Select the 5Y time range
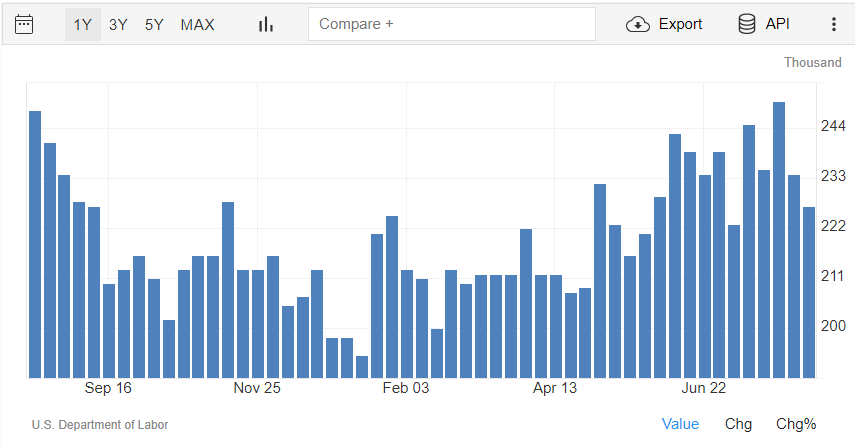Screen dimensions: 855x447 tap(154, 25)
